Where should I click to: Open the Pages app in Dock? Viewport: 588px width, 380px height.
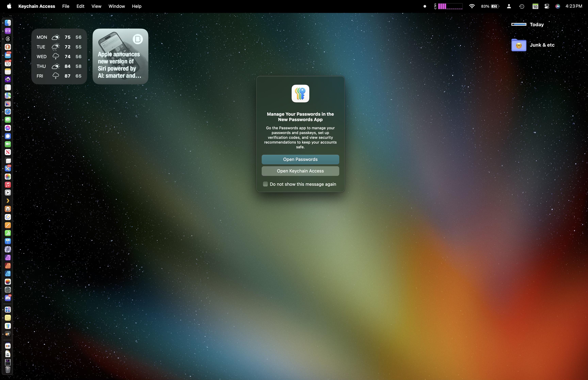[8, 225]
